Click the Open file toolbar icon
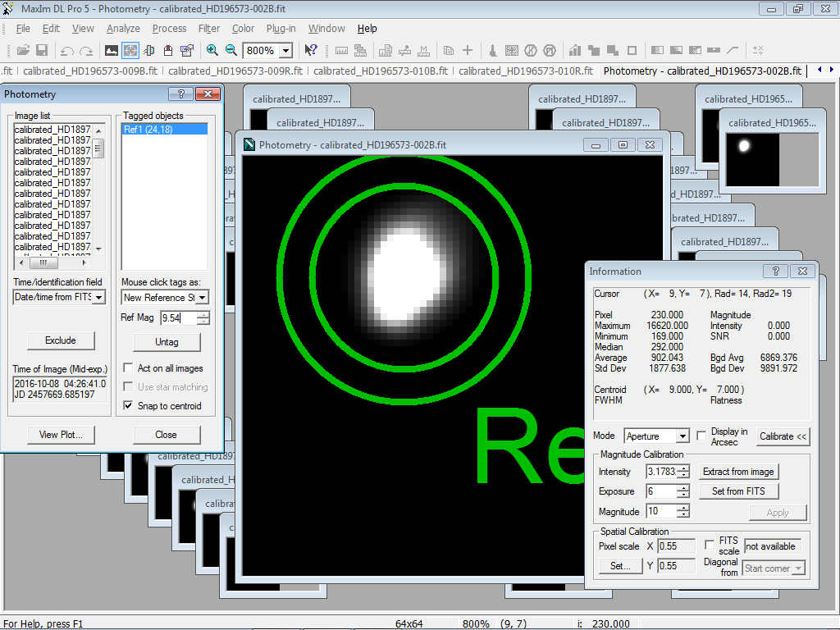The image size is (840, 630). [23, 50]
